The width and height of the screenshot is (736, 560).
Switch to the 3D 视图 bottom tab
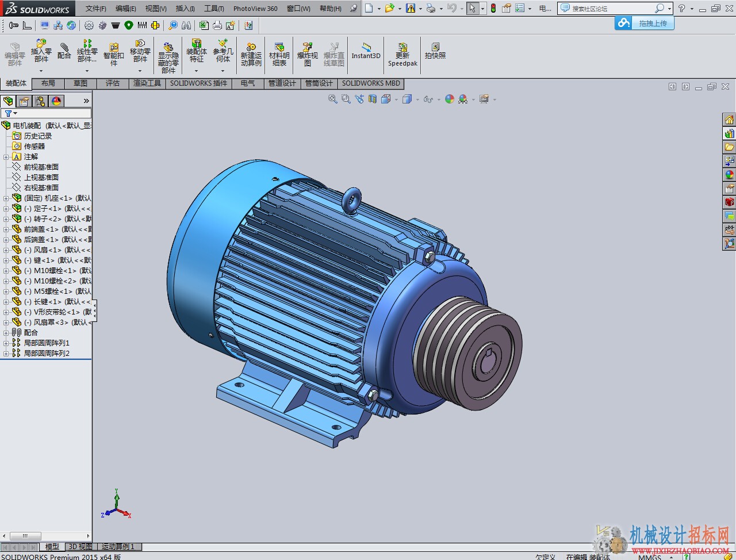click(80, 547)
